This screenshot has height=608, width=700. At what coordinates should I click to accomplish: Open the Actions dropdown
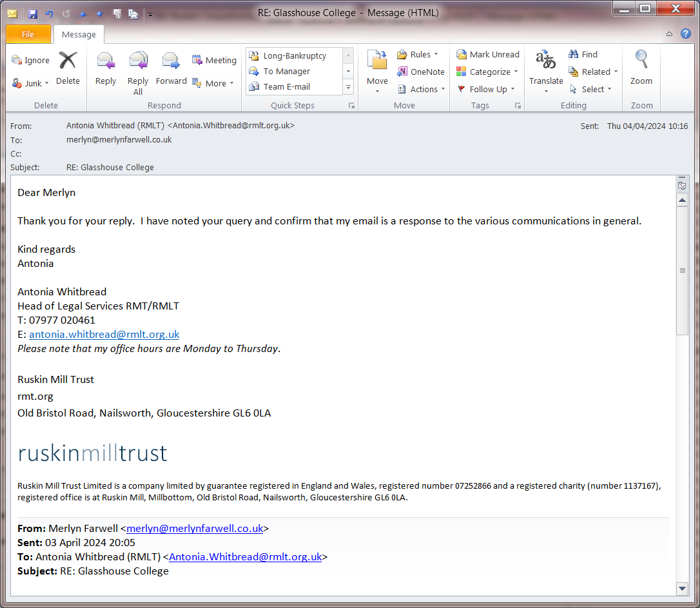coord(422,89)
